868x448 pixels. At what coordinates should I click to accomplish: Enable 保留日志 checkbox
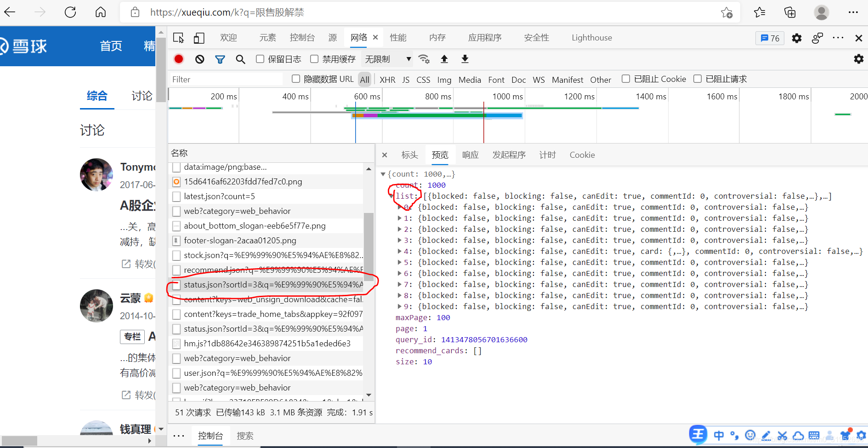(260, 59)
